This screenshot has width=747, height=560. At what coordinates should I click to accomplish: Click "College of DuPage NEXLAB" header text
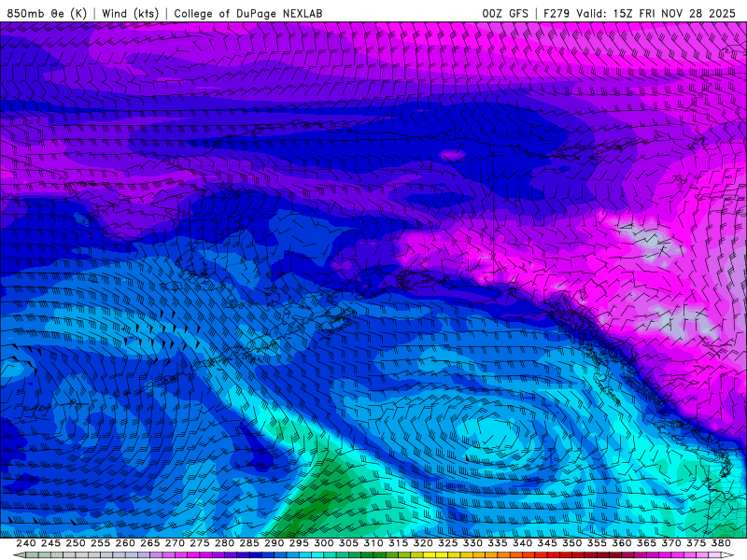point(248,13)
